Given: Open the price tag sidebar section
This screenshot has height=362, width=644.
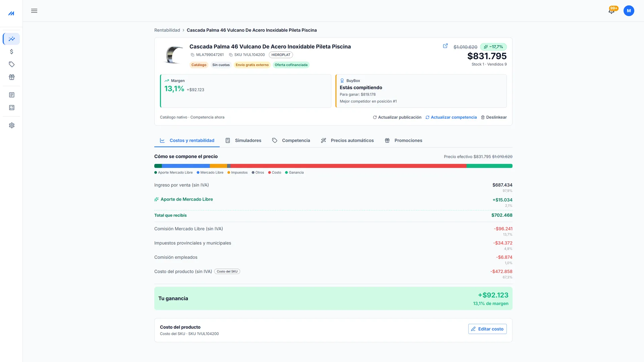Looking at the screenshot, I should pos(12,64).
